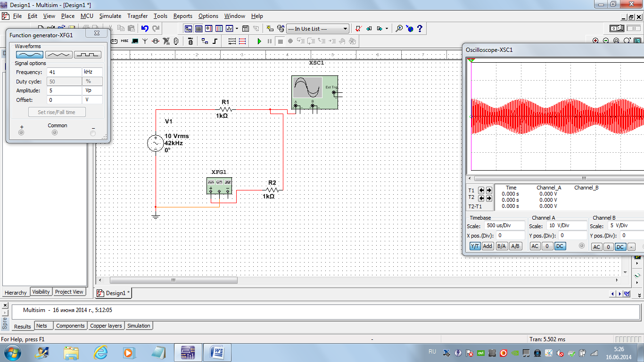The image size is (644, 362).
Task: Move T1 cursor right arrow
Action: point(489,190)
